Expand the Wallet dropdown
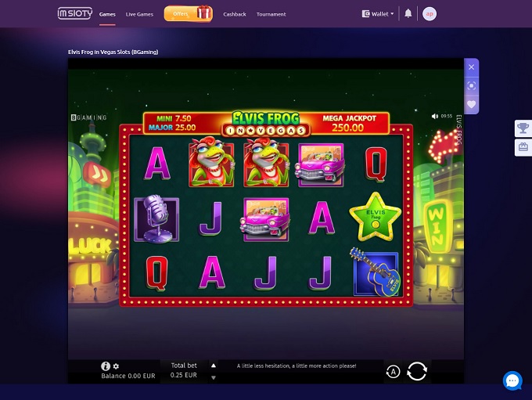Viewport: 532px width, 400px height. (378, 14)
